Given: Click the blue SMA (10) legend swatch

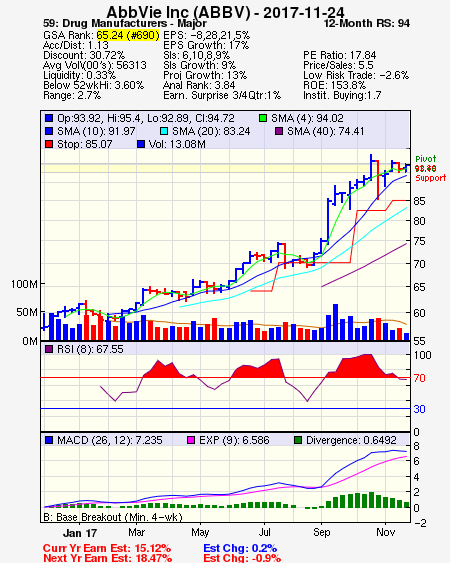Looking at the screenshot, I should coord(49,131).
